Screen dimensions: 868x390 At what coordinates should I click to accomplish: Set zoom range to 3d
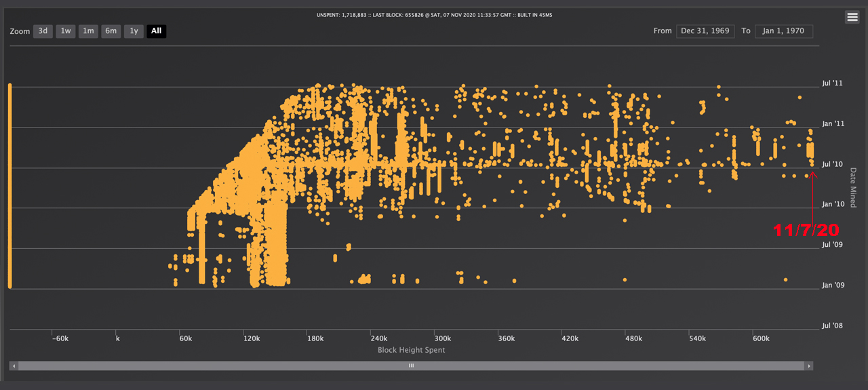(x=43, y=31)
